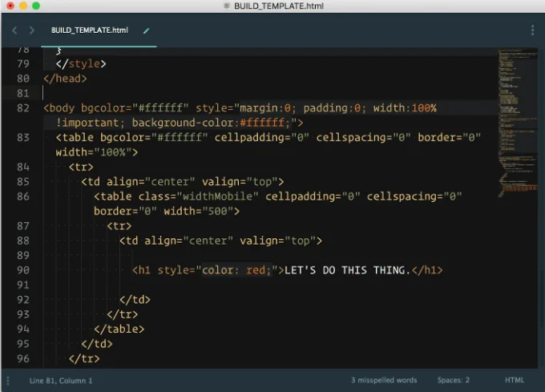Click line number 82 in the gutter

tap(23, 108)
